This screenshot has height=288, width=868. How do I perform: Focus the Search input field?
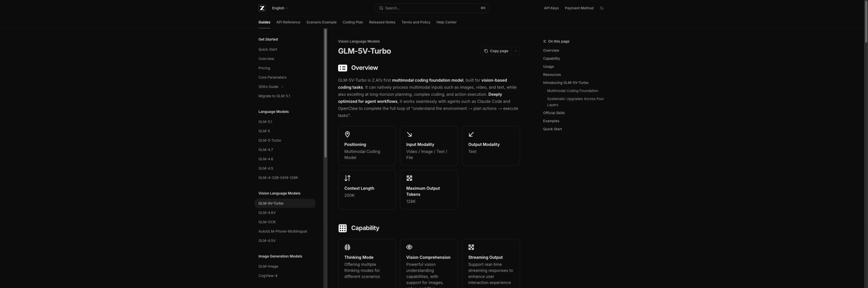pos(432,8)
